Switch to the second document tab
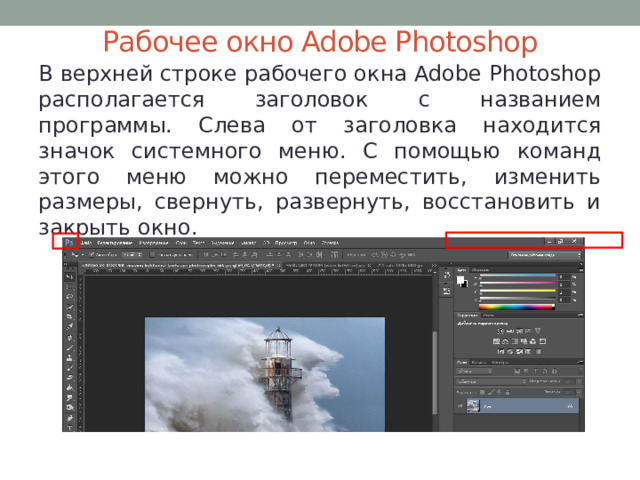The image size is (640, 480). [326, 265]
